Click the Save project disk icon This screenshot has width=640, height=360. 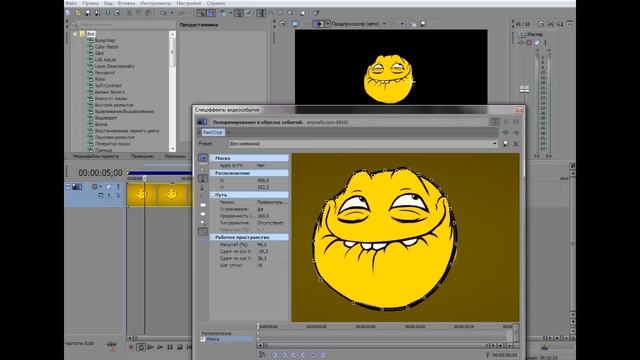point(87,13)
